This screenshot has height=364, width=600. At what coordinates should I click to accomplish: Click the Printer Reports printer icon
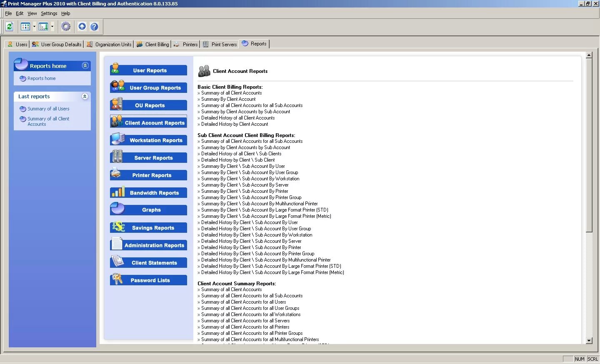(116, 173)
